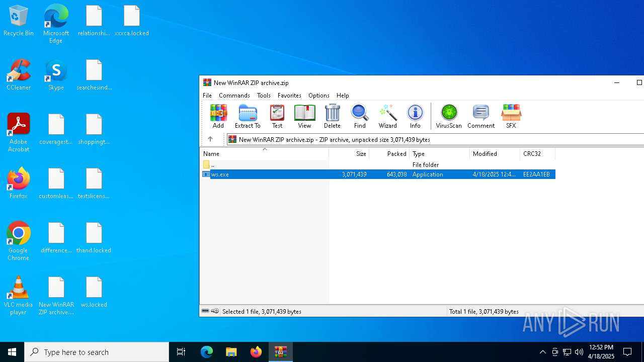644x362 pixels.
Task: Click 'Selected 1 file' status text
Action: 262,312
